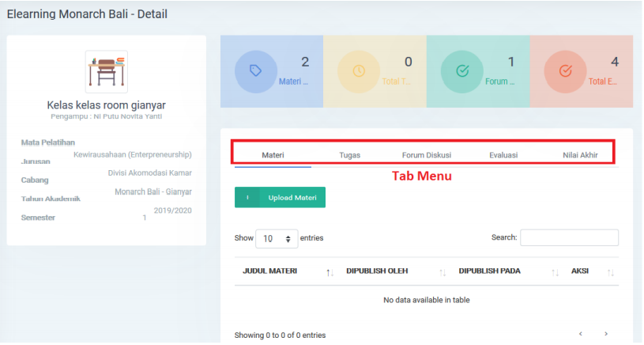Click the checkmark icon on Forum card

pyautogui.click(x=461, y=70)
